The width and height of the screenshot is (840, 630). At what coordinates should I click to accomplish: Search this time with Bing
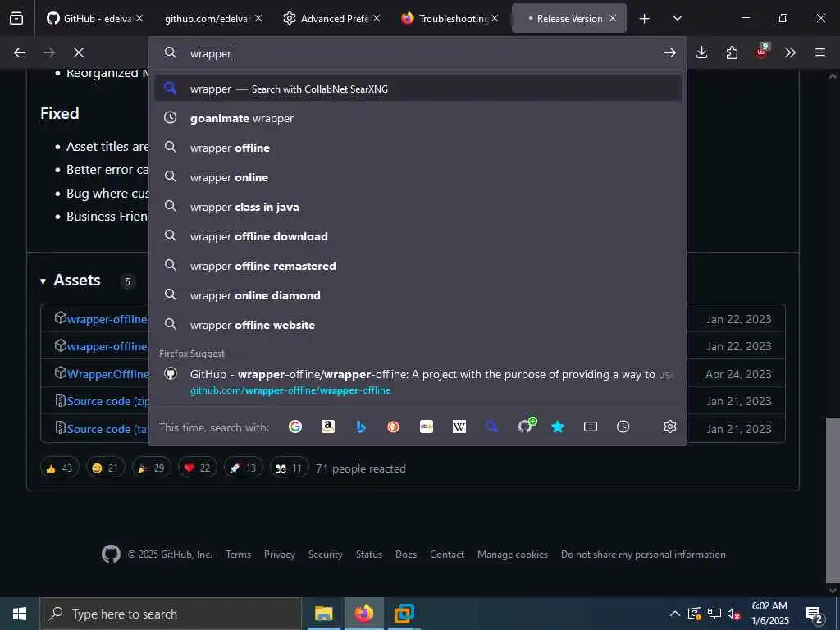tap(361, 427)
